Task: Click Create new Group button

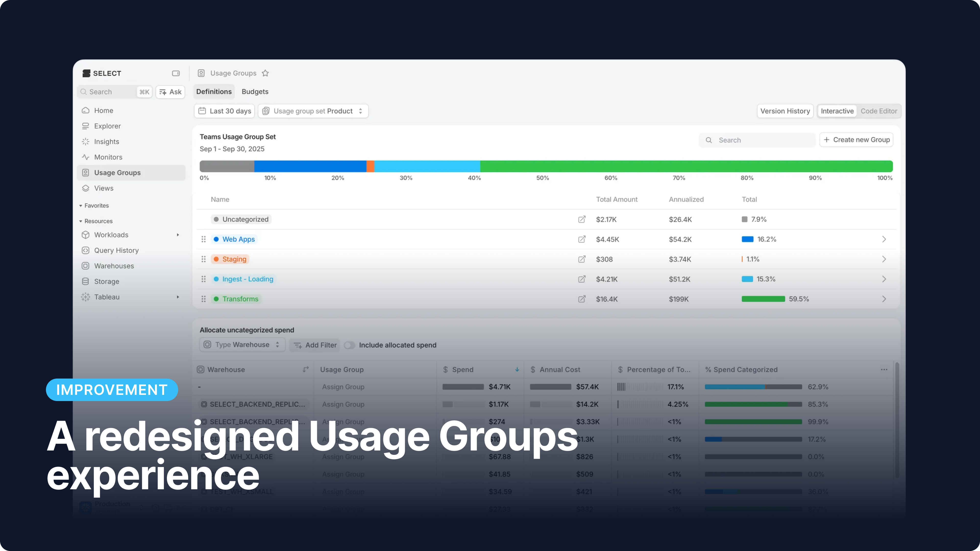Action: 856,140
